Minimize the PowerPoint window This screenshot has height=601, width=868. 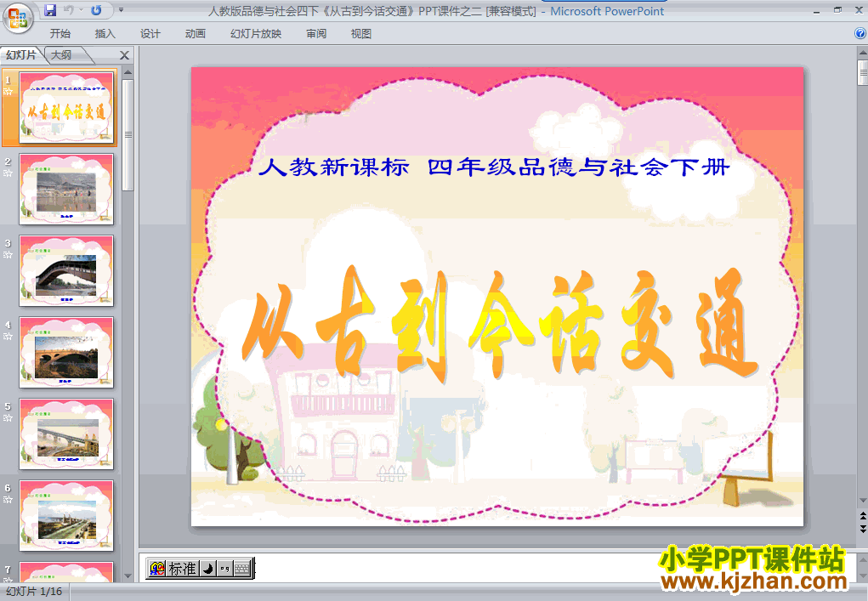(x=816, y=10)
